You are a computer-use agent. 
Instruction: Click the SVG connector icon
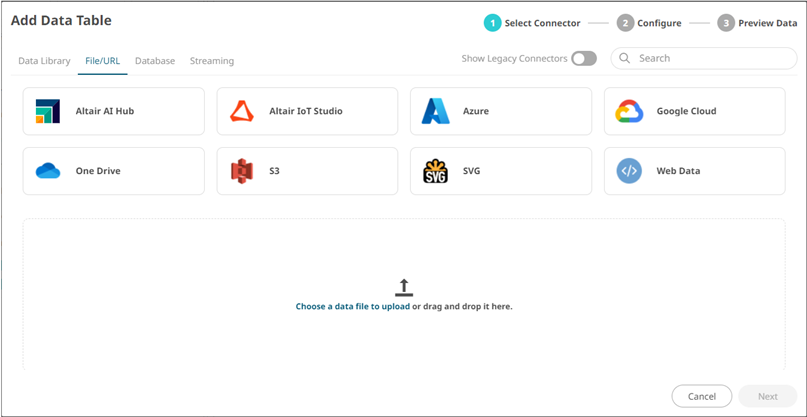click(x=435, y=171)
